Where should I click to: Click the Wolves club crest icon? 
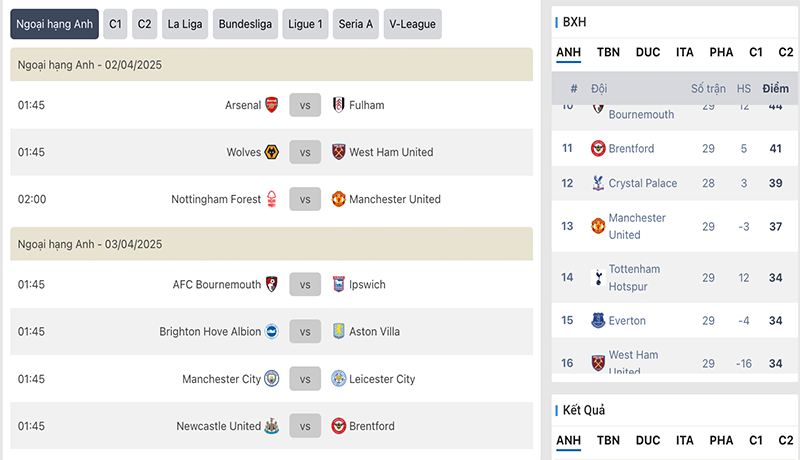tap(272, 152)
